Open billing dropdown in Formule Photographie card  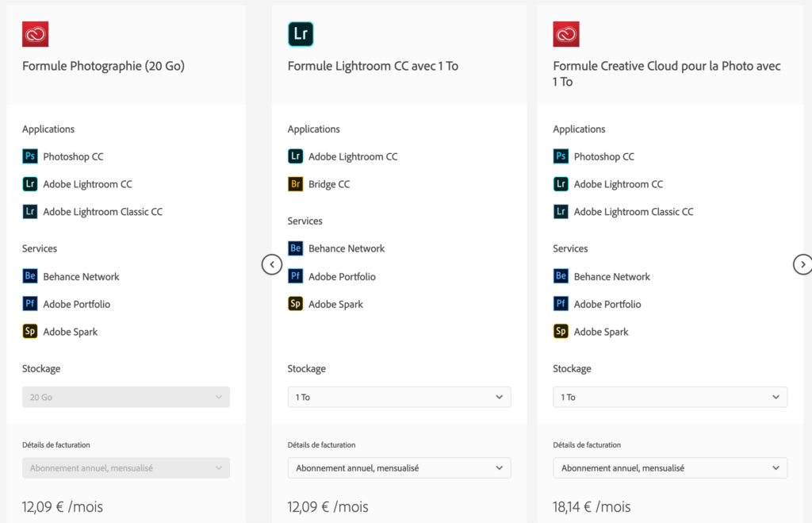pos(126,468)
